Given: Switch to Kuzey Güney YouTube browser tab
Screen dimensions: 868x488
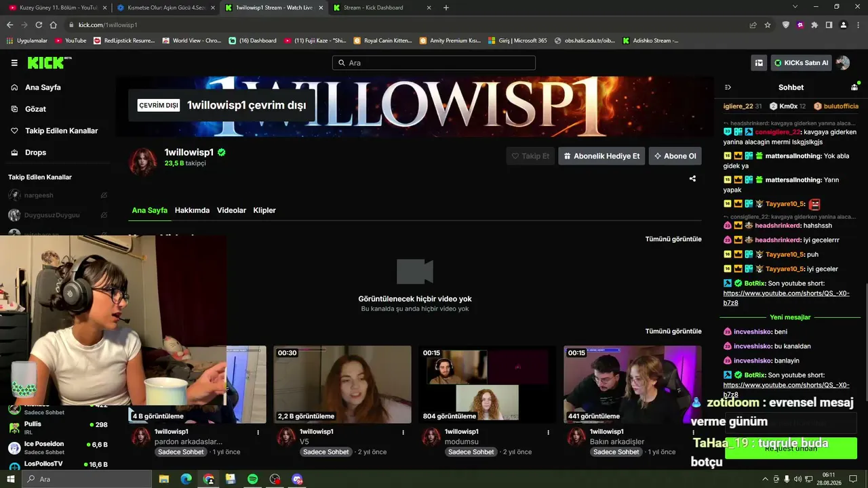Looking at the screenshot, I should click(58, 7).
